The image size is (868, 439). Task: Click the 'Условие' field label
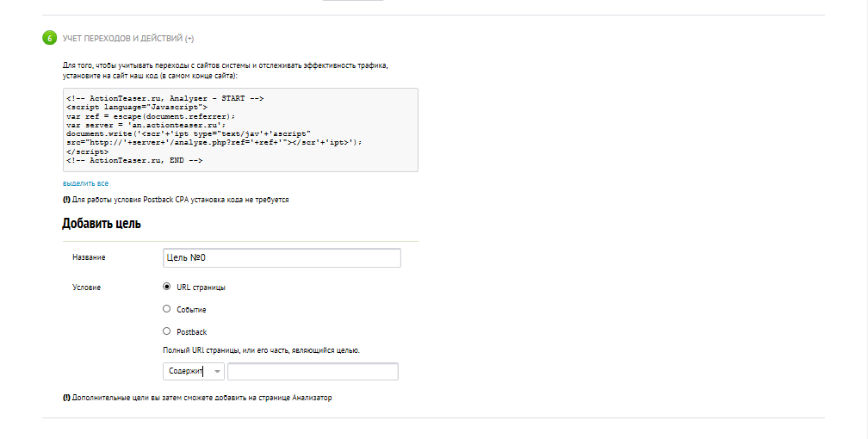tap(86, 288)
